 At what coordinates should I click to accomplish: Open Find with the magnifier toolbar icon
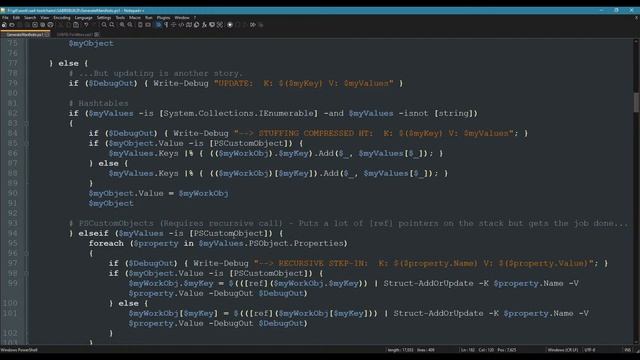point(104,25)
